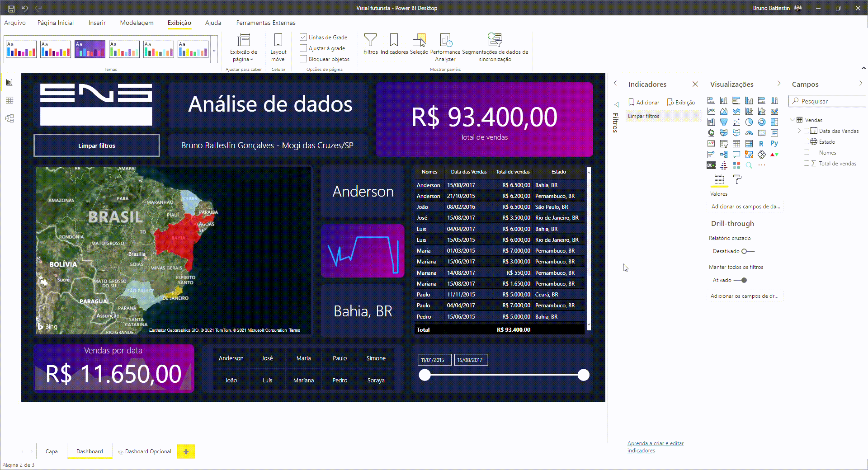Toggle Manter todos os filtros switch
This screenshot has height=470, width=868.
(741, 280)
